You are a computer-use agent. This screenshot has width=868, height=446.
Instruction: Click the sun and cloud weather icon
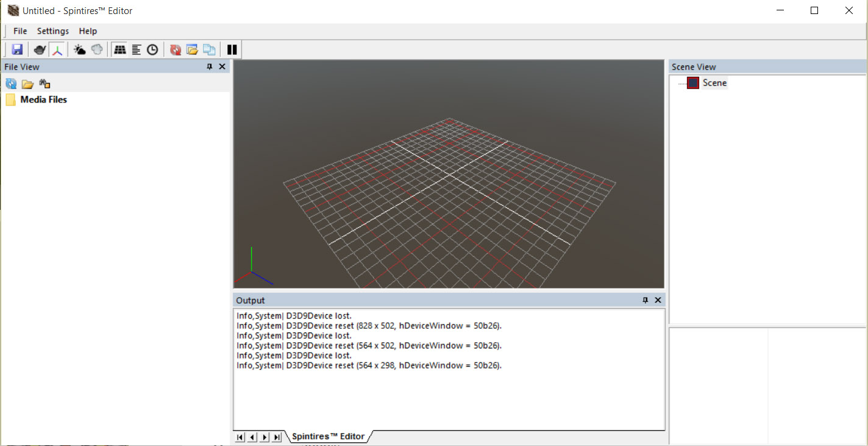coord(79,49)
